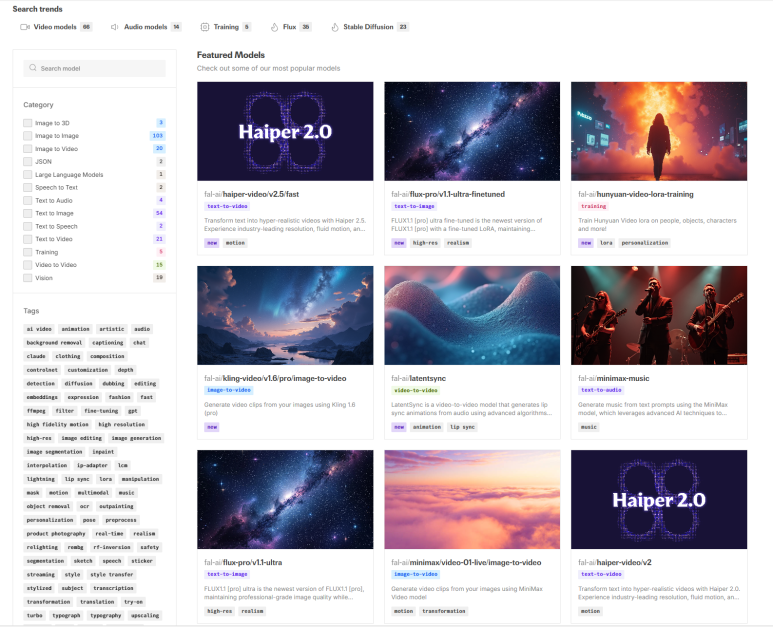This screenshot has height=627, width=773.
Task: Check the Image to 3D category
Action: tap(28, 123)
